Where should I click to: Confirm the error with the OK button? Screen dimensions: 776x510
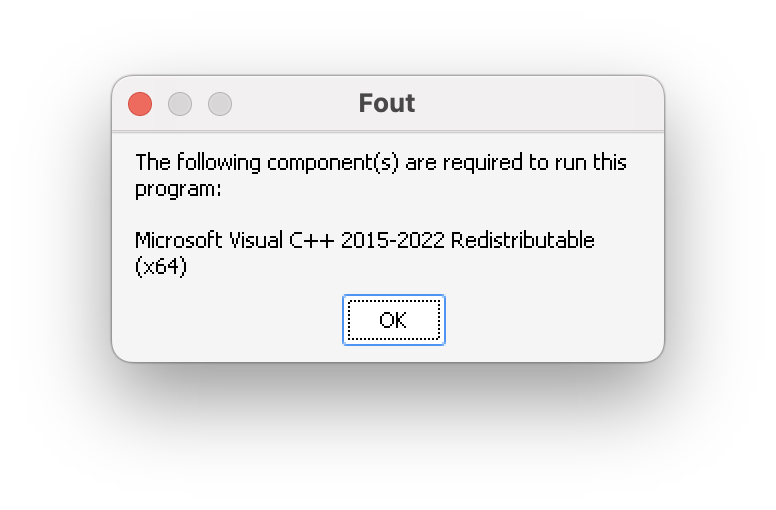(394, 320)
